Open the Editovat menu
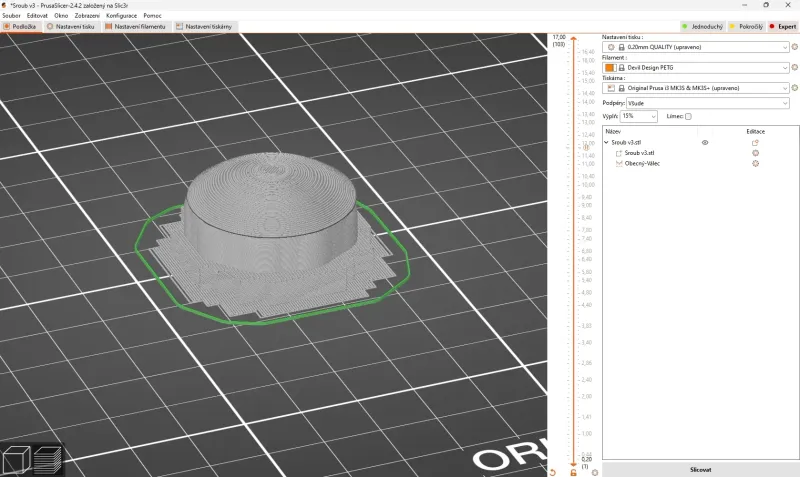This screenshot has width=800, height=477. click(37, 16)
